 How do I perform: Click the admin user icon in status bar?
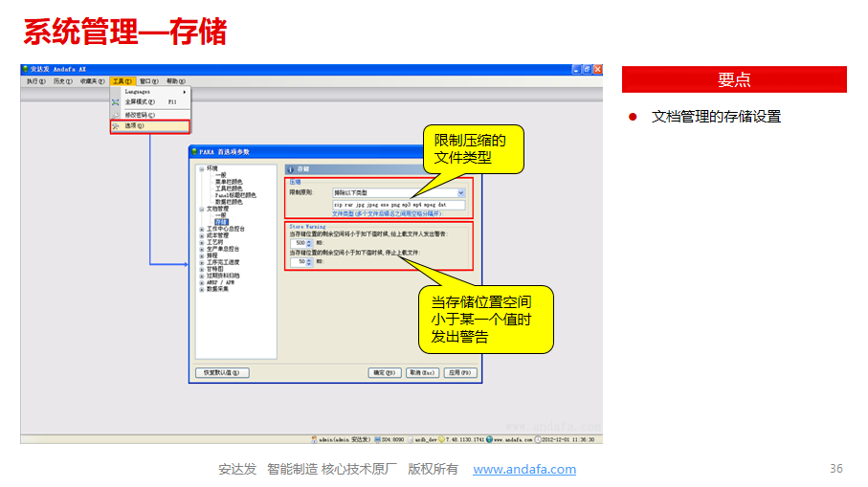[x=315, y=440]
